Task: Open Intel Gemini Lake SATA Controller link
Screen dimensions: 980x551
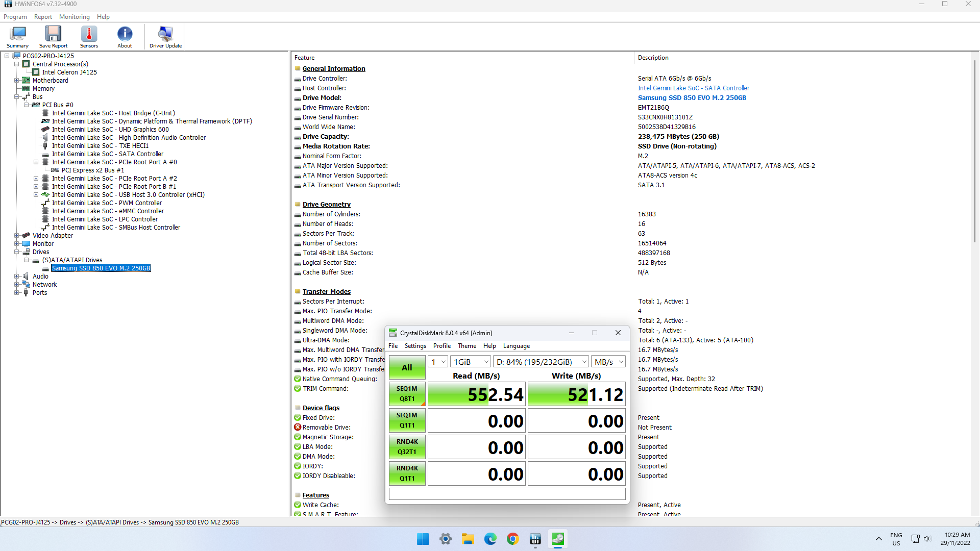Action: 693,88
